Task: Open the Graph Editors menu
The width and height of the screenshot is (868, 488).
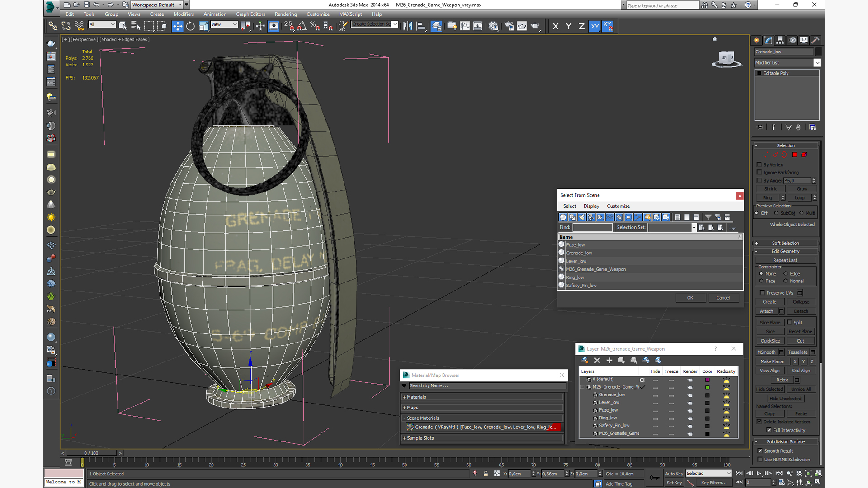Action: [250, 14]
